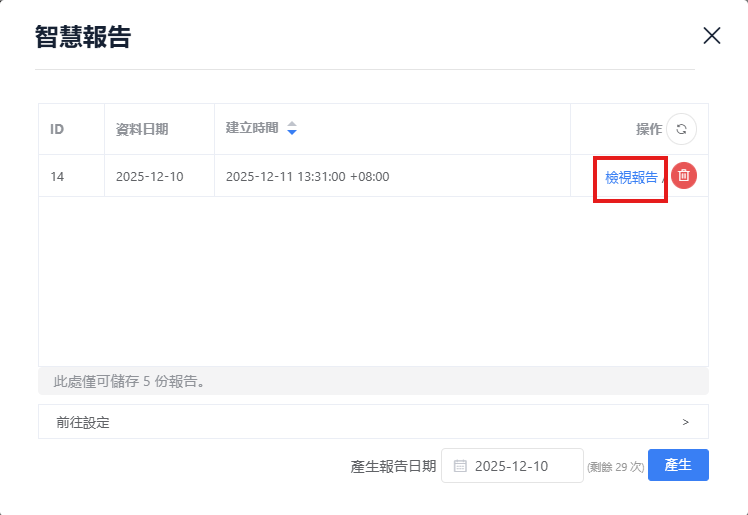Click the 操作 column header text
The width and height of the screenshot is (748, 515).
(x=648, y=129)
